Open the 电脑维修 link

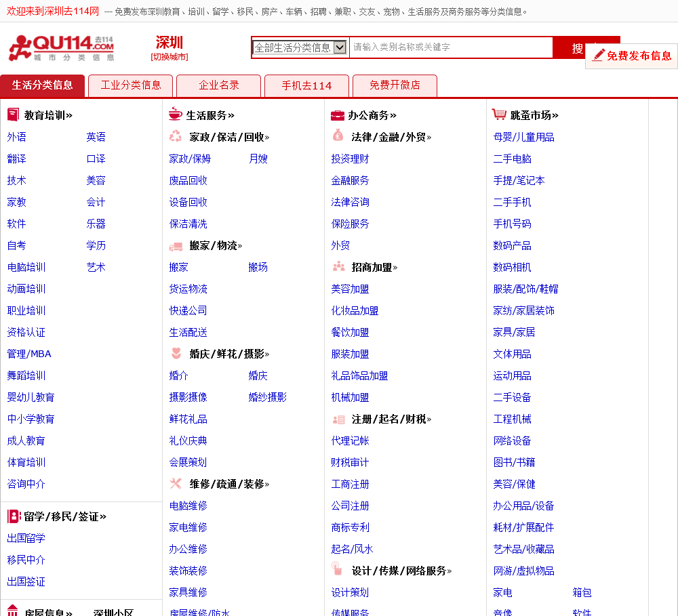[x=188, y=506]
